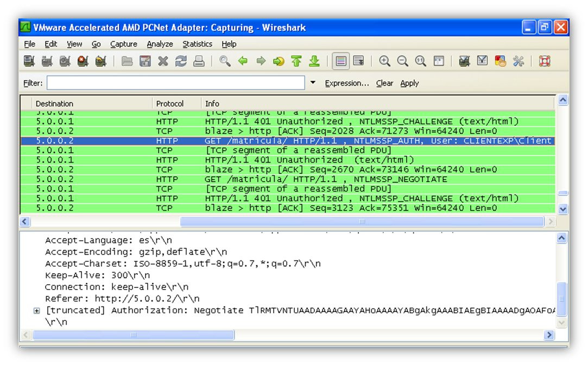The width and height of the screenshot is (588, 366).
Task: Click packet list scroll up arrow
Action: tap(563, 100)
